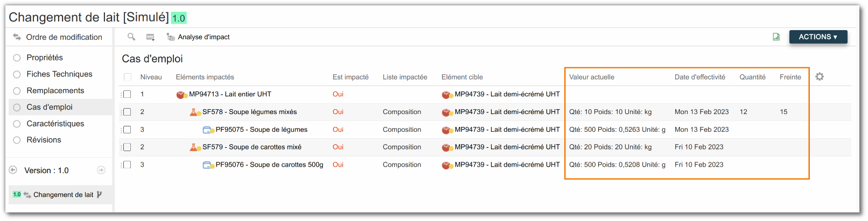Click the green Excel export icon
Screen dimensions: 868x221
[776, 37]
